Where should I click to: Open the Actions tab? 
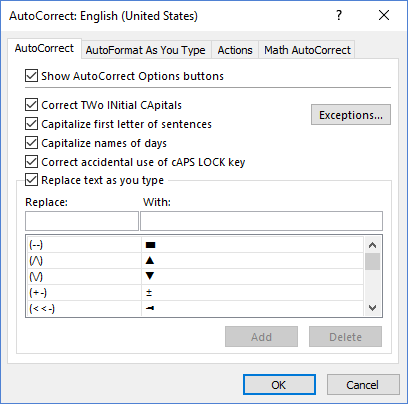[x=235, y=50]
